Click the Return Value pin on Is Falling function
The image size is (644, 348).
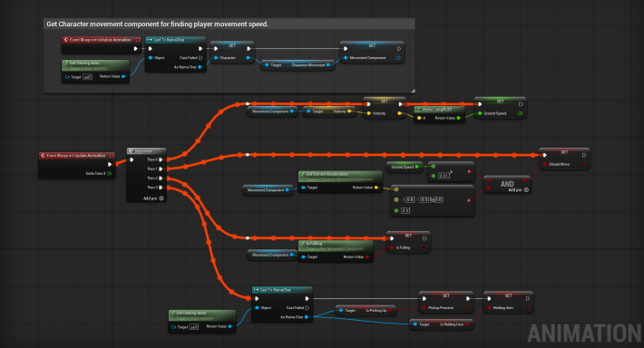pos(366,256)
